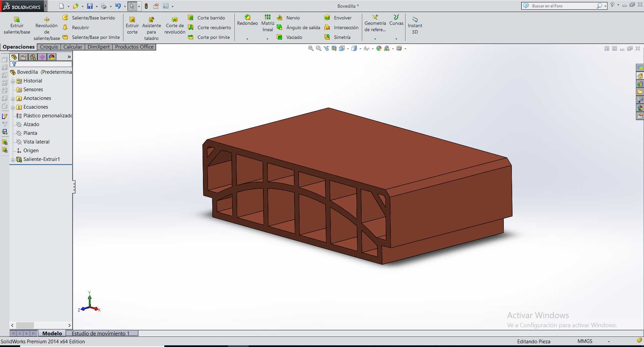Click the Print icon

pos(104,6)
